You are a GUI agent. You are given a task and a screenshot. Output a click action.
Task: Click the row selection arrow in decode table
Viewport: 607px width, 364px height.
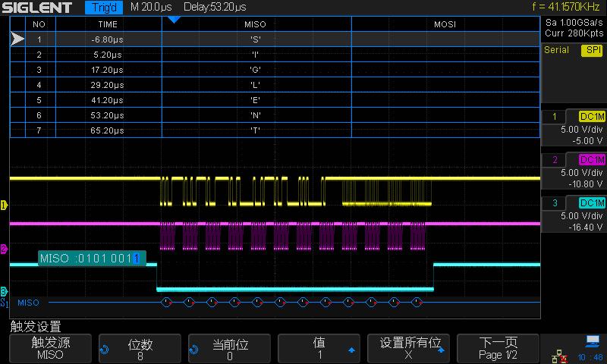click(x=17, y=39)
